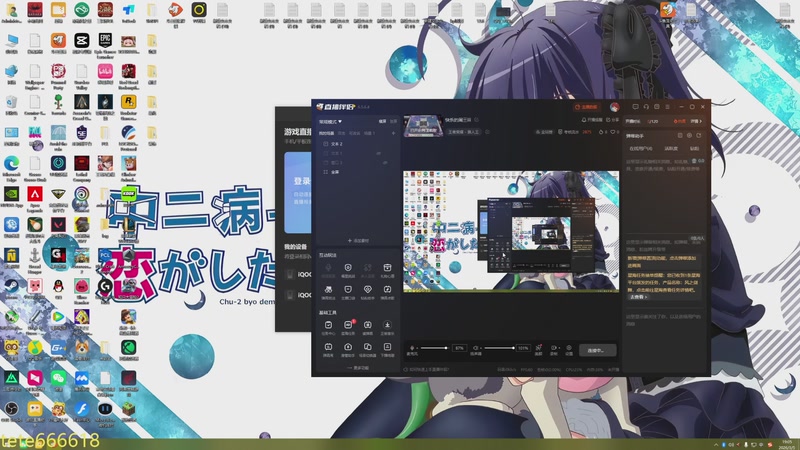The height and width of the screenshot is (450, 800).
Task: Click the 连接中 start-live button
Action: coord(597,350)
